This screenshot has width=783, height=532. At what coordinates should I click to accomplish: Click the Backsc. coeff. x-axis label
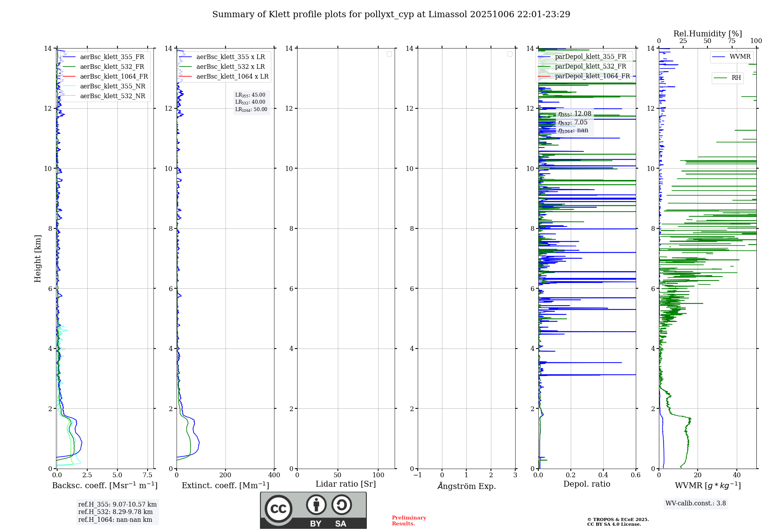[x=105, y=485]
